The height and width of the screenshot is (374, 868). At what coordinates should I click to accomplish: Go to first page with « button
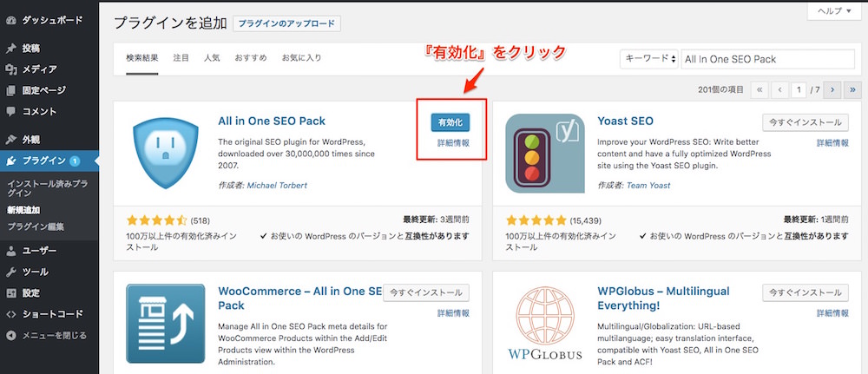(759, 89)
